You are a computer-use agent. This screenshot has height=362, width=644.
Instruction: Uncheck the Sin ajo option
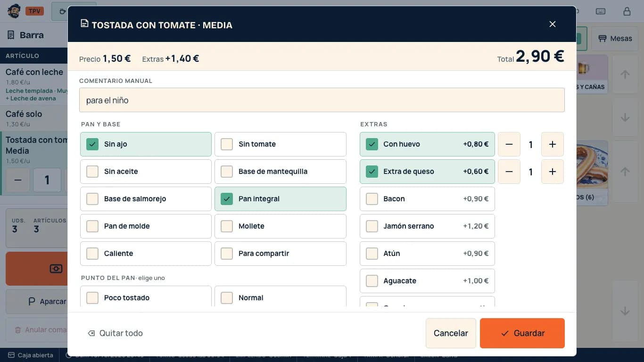[x=146, y=144]
